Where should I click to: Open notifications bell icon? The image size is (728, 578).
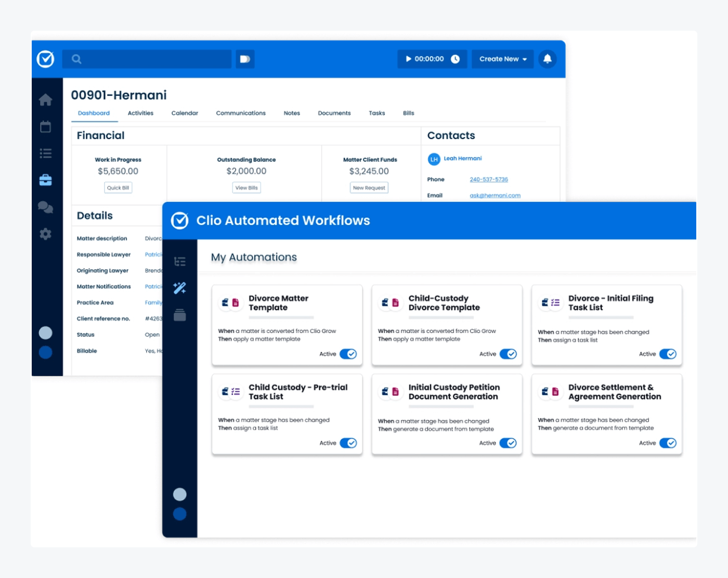click(548, 59)
